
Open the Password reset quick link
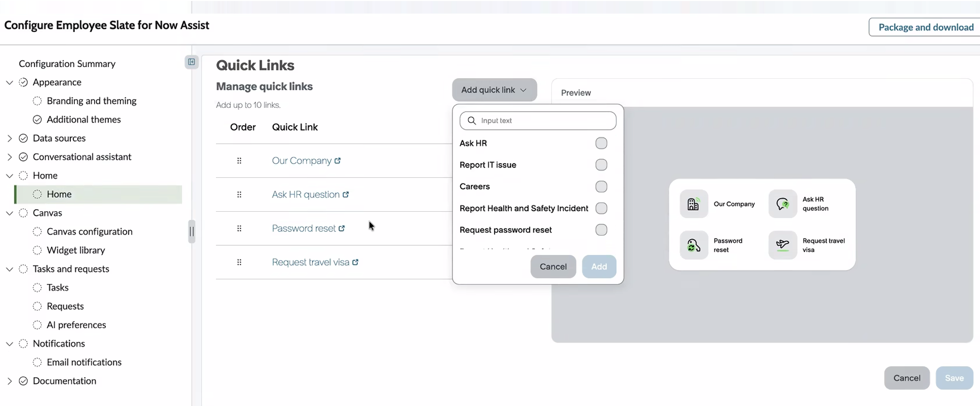point(303,228)
